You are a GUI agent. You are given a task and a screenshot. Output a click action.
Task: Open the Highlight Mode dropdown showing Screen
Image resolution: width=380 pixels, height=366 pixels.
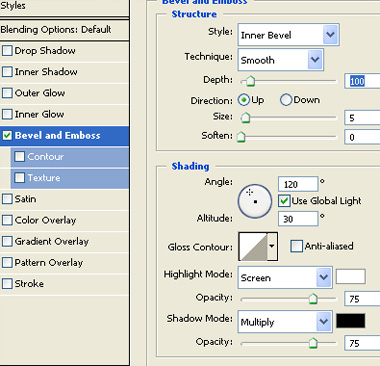coord(285,277)
